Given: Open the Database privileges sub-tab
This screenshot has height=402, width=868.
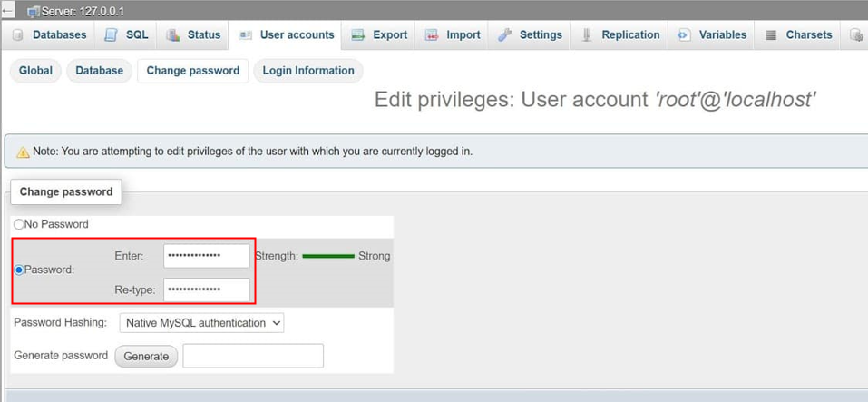Looking at the screenshot, I should point(100,71).
